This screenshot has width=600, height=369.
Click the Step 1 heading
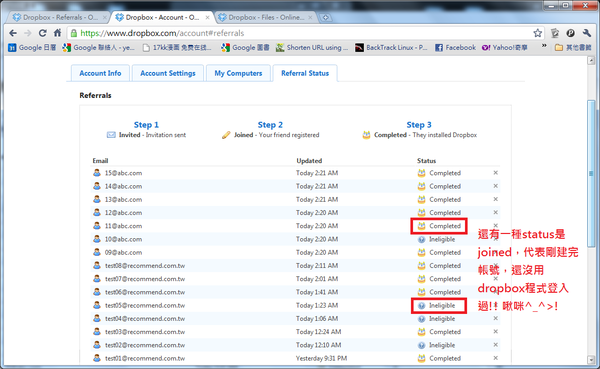click(x=146, y=125)
